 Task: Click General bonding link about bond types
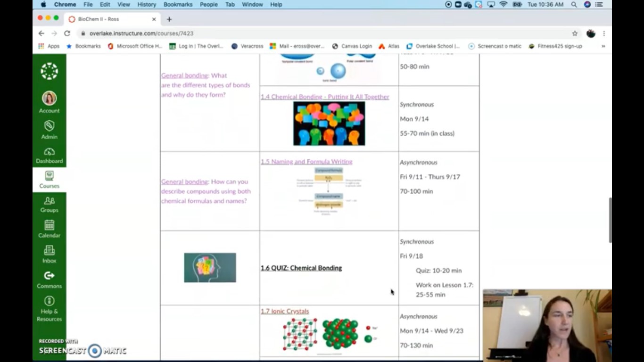[x=184, y=75]
